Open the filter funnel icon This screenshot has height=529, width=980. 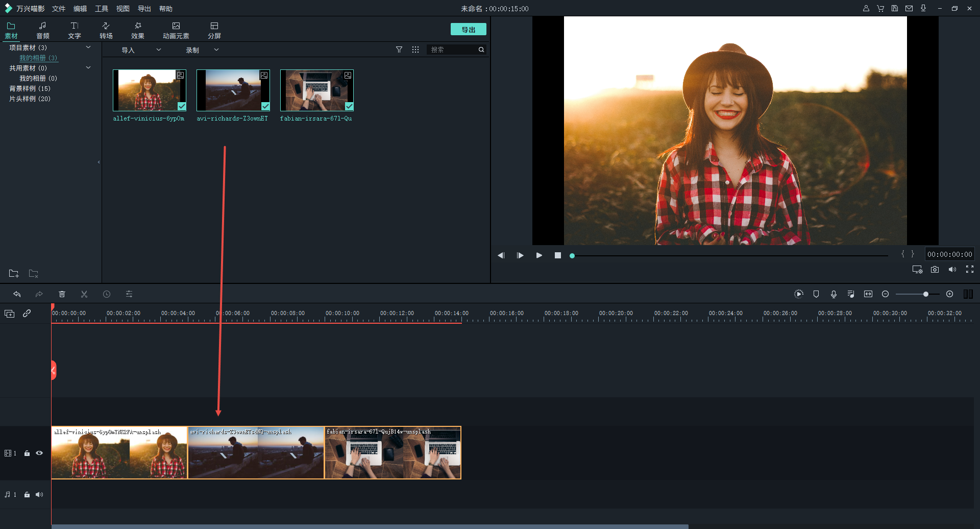pyautogui.click(x=399, y=50)
